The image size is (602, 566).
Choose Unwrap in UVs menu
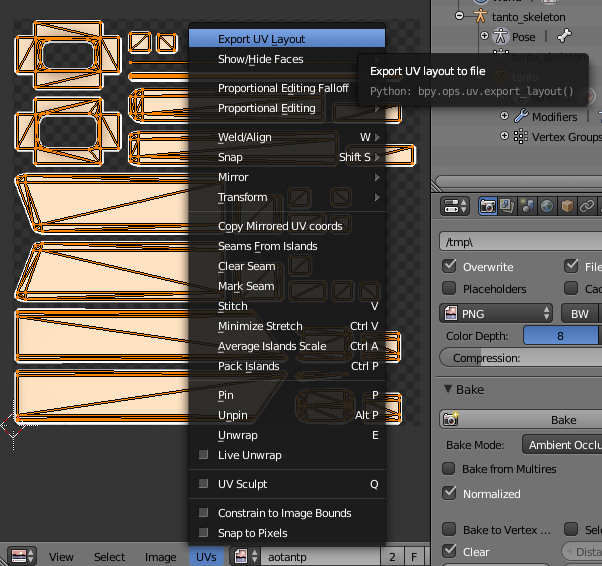click(287, 435)
